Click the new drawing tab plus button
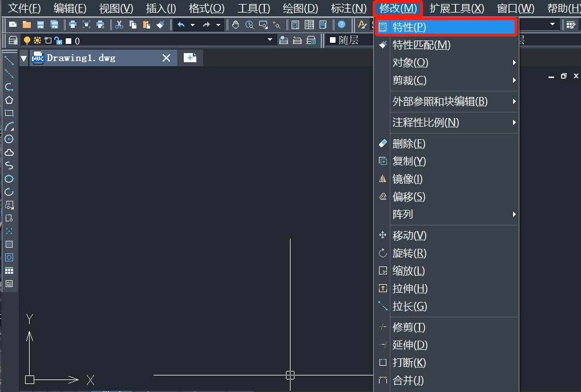The height and width of the screenshot is (392, 581). [x=190, y=58]
